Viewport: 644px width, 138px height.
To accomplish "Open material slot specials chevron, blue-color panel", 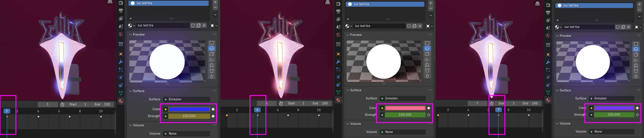I will click(x=215, y=15).
